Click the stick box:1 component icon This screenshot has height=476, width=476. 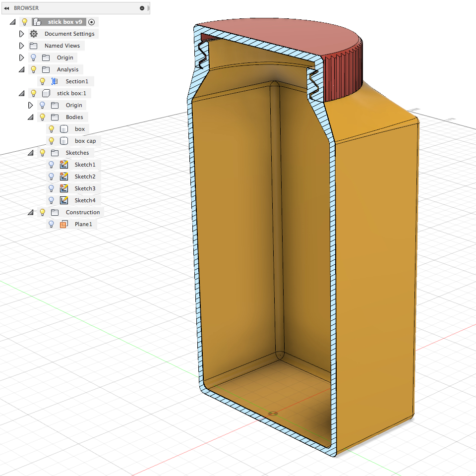point(46,93)
